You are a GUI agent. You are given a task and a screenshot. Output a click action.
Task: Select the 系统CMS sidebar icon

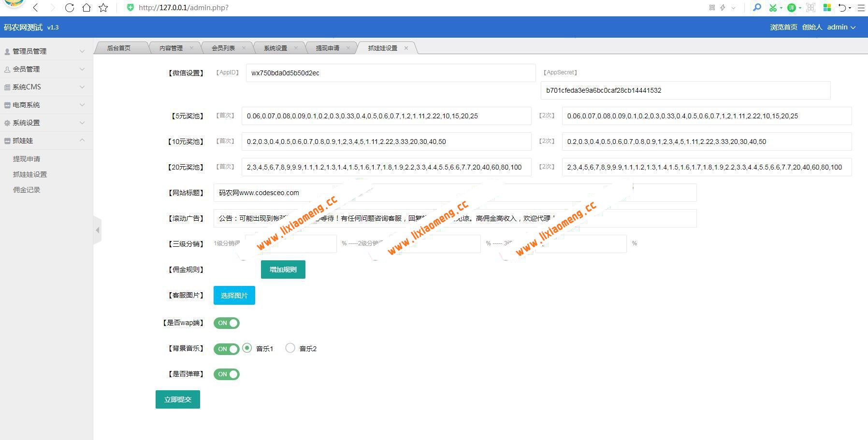coord(7,87)
